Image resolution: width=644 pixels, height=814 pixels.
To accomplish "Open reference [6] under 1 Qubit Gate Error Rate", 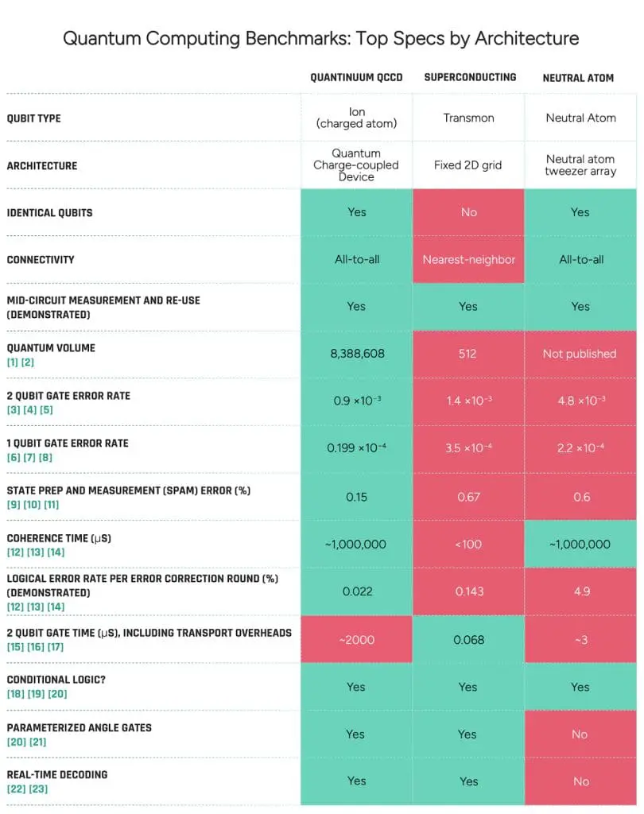I will click(13, 458).
